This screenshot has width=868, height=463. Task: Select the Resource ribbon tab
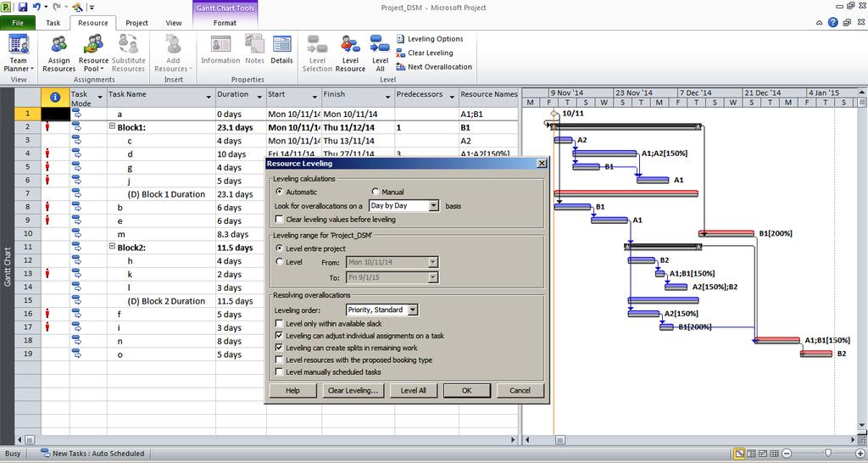[x=93, y=23]
